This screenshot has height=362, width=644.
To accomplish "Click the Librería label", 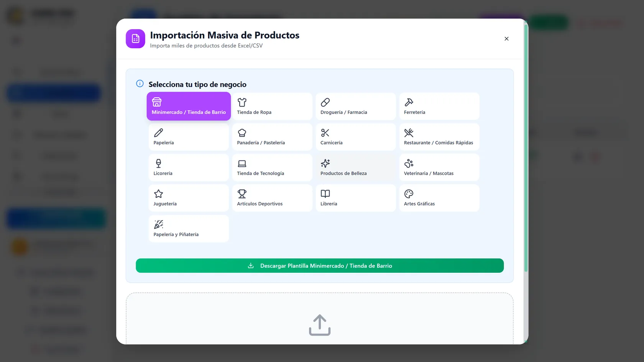I will click(329, 204).
